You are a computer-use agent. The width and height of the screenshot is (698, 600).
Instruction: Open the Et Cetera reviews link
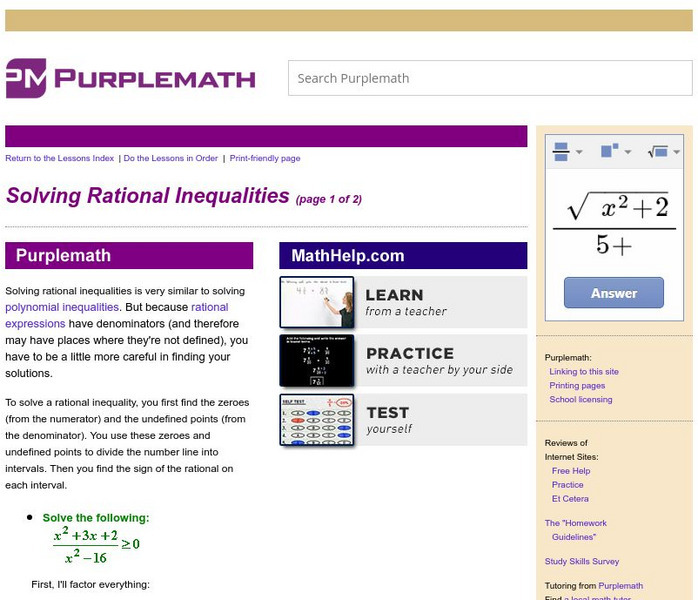pos(570,499)
